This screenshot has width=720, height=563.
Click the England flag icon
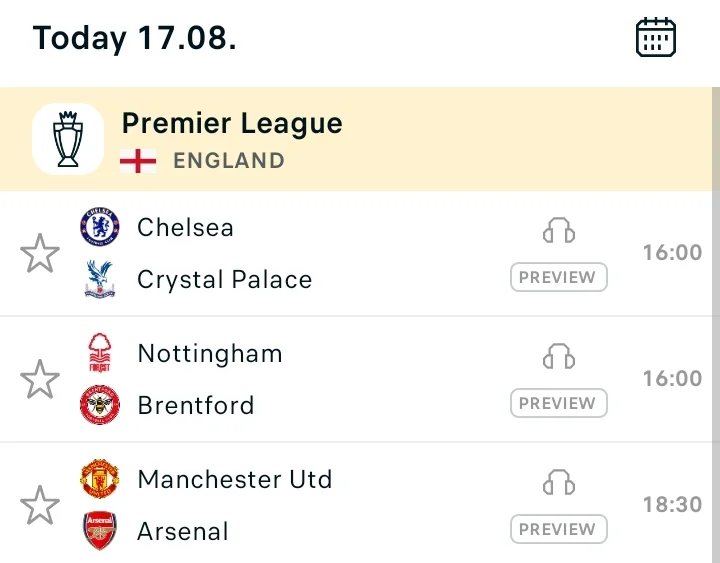pyautogui.click(x=138, y=161)
